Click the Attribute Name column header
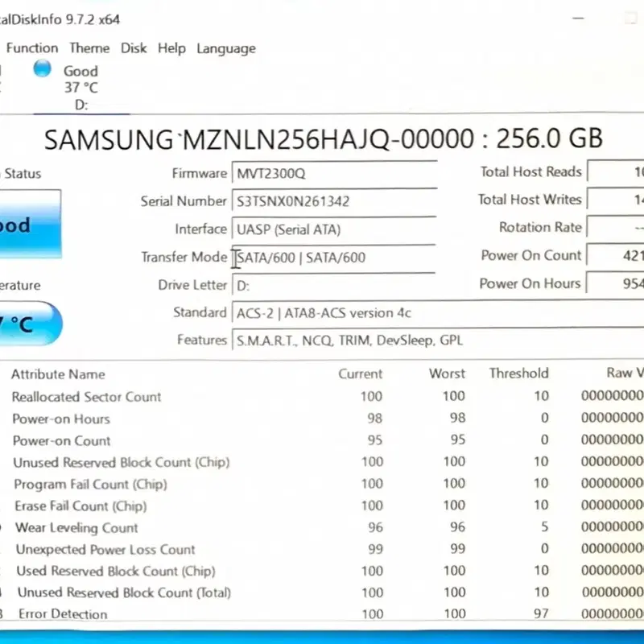Screen dimensions: 644x644 [x=58, y=374]
